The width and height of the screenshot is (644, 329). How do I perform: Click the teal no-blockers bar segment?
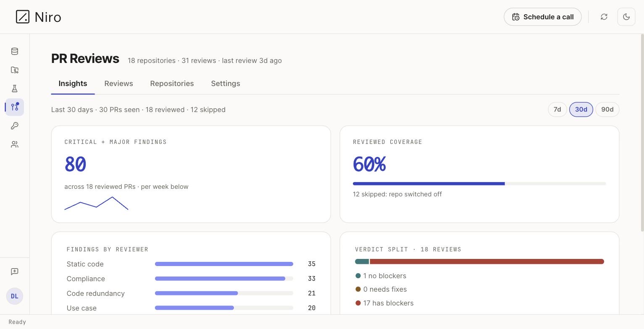pyautogui.click(x=362, y=261)
